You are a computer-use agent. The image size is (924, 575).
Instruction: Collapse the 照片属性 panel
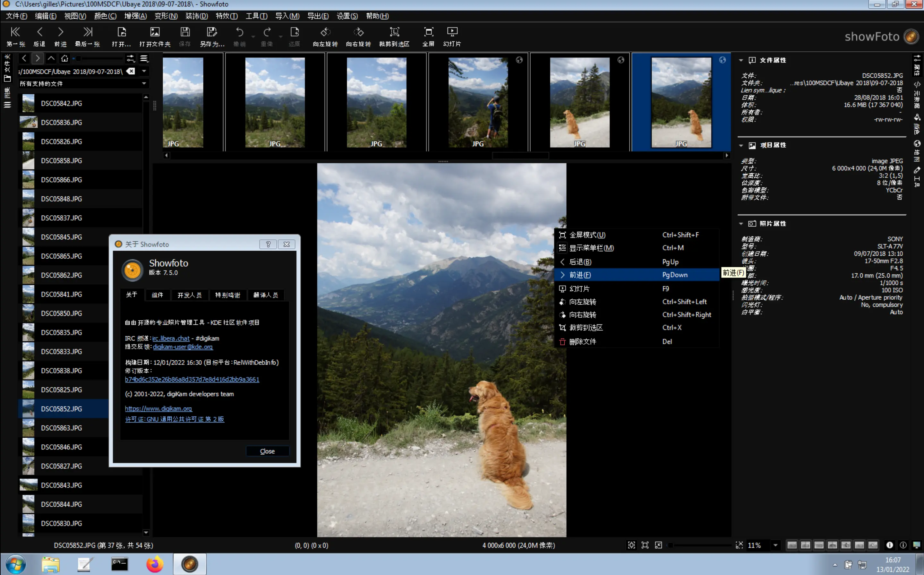pos(741,224)
